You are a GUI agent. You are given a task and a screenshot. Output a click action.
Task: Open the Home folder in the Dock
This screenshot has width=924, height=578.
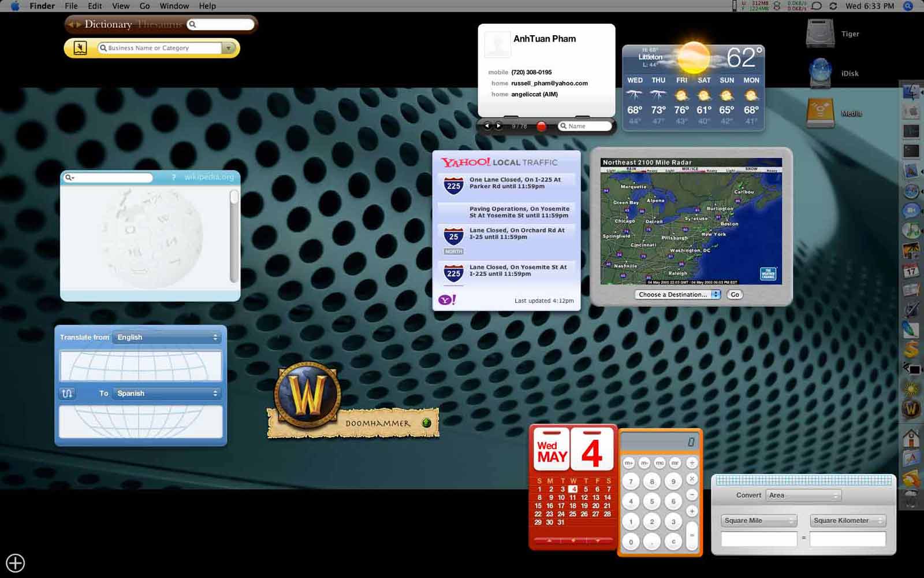[x=911, y=438]
